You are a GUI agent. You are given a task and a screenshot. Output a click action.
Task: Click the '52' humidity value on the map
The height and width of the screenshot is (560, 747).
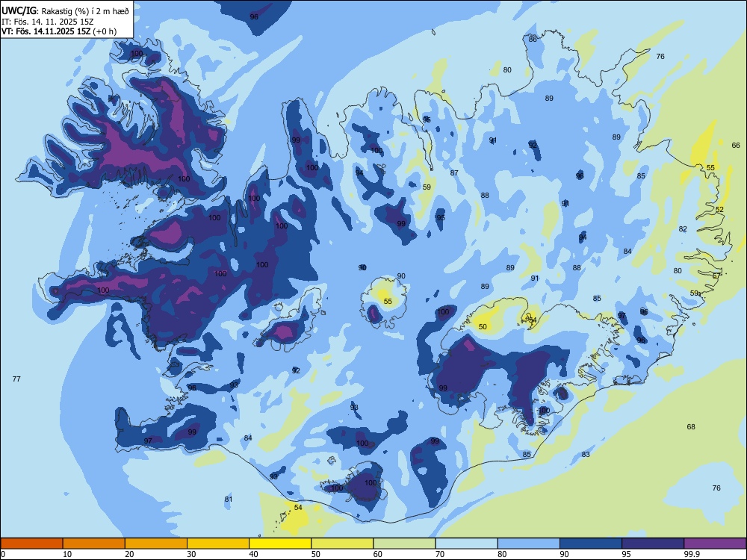point(719,210)
